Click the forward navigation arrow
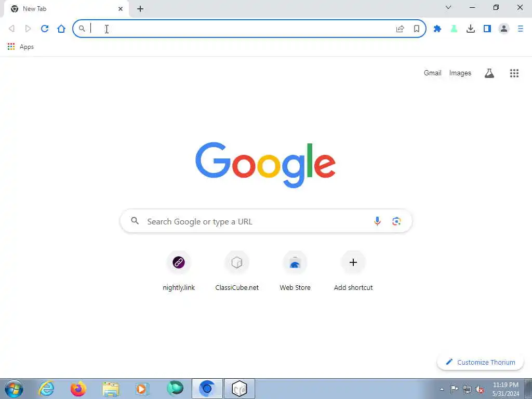Viewport: 532px width, 399px height. [28, 29]
